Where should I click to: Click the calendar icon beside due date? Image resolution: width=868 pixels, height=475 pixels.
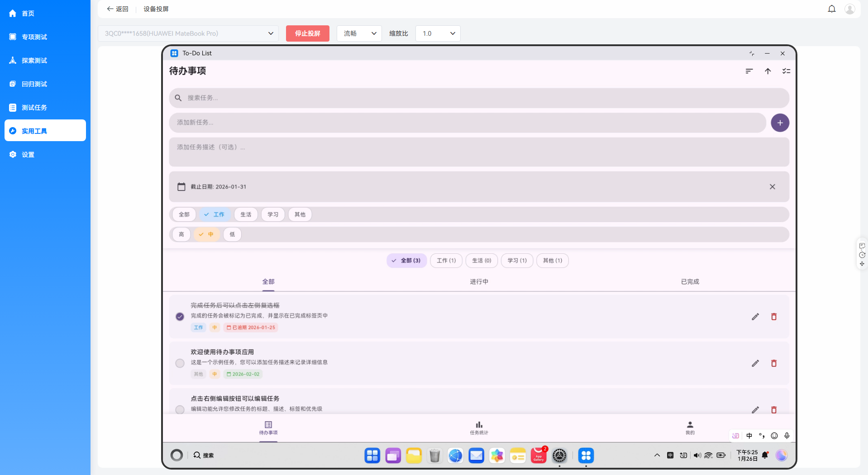point(181,186)
